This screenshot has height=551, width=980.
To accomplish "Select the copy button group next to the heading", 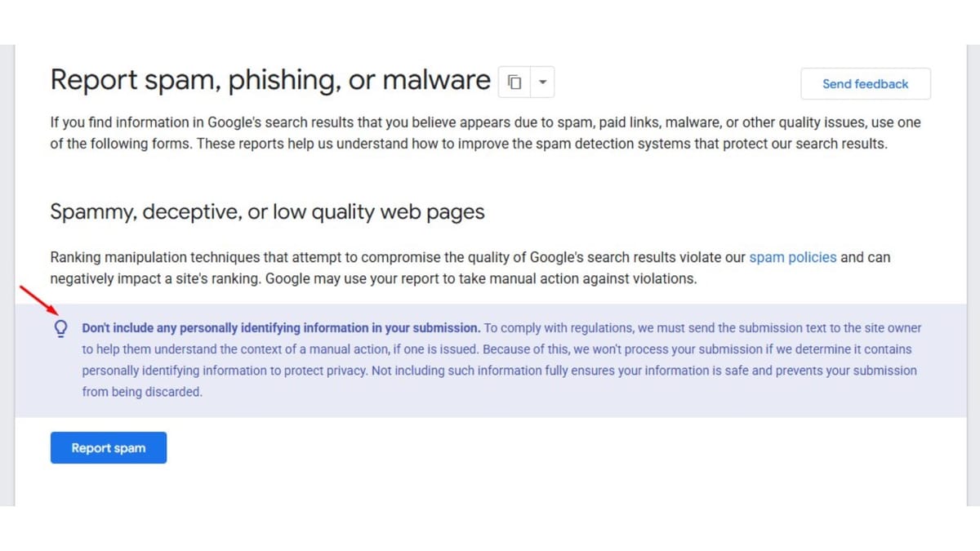I will [526, 82].
